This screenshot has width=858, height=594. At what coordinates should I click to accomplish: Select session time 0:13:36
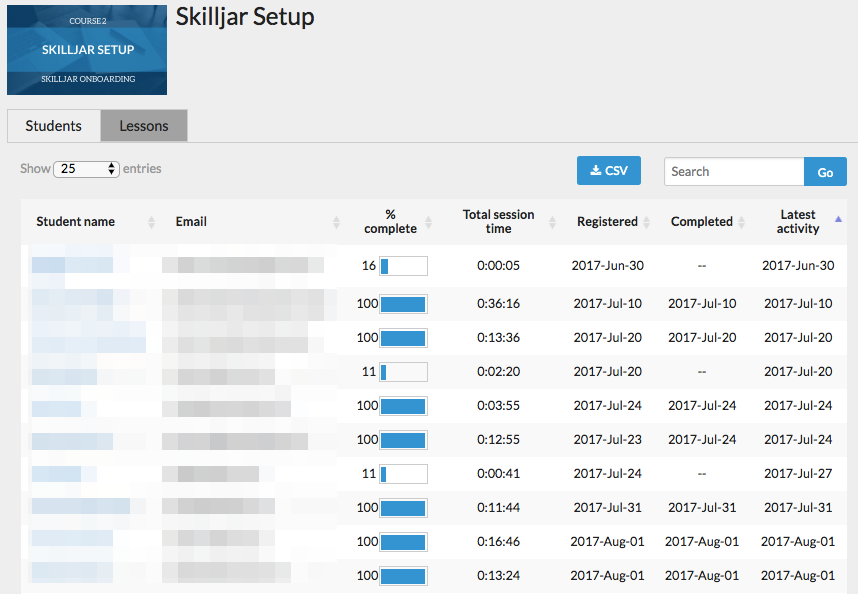tap(498, 337)
